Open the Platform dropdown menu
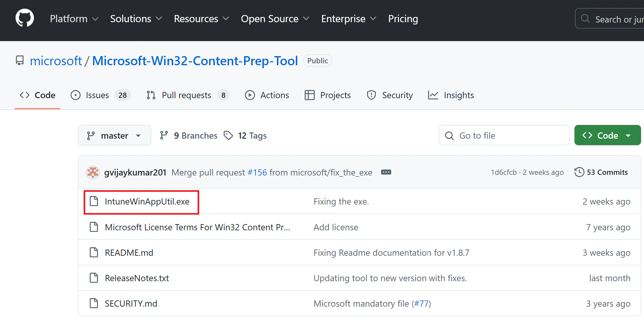 pyautogui.click(x=74, y=19)
